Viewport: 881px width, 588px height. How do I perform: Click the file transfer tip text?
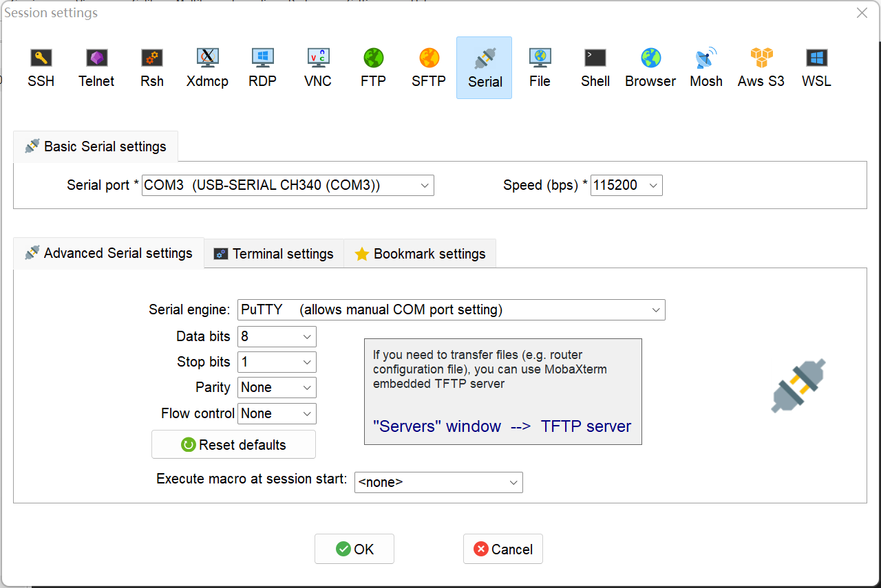490,369
